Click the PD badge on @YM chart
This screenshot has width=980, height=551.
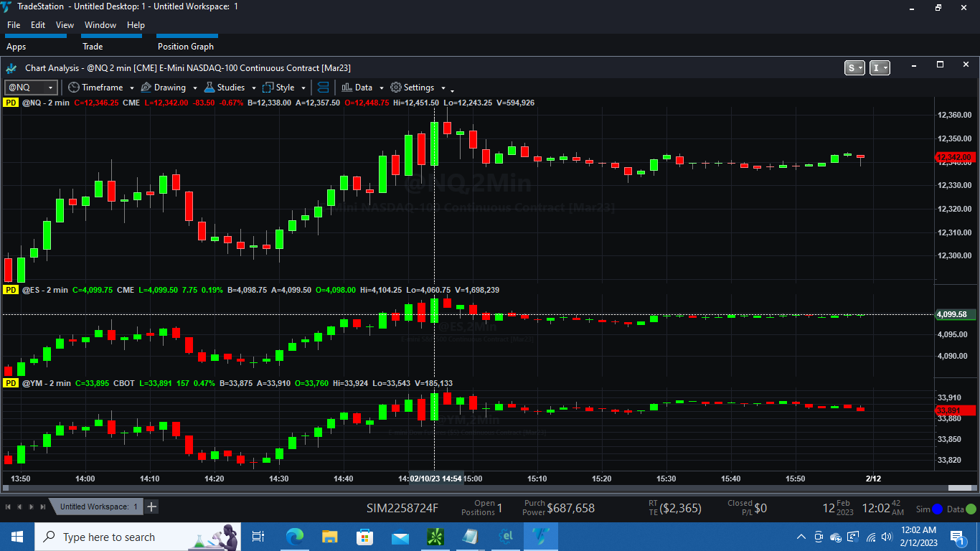[x=11, y=383]
